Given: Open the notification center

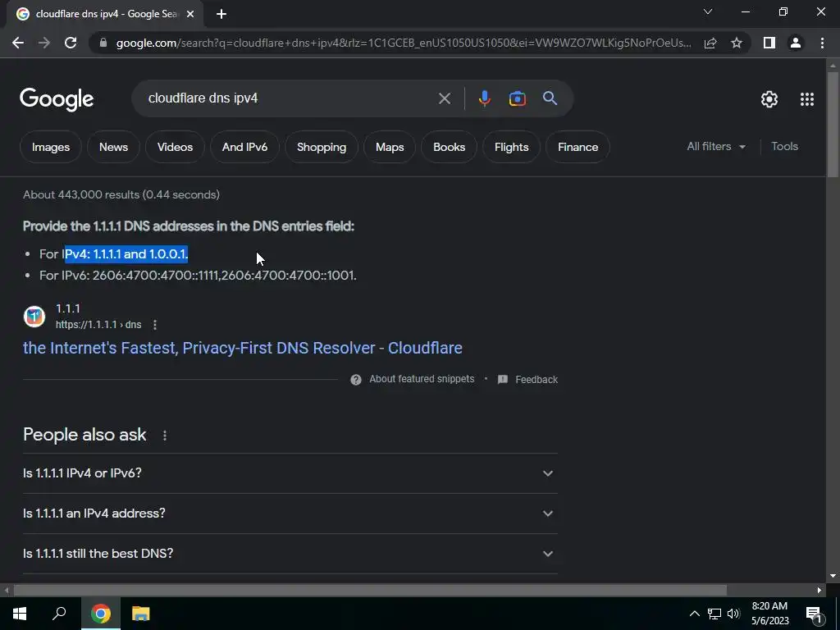Looking at the screenshot, I should 813,614.
